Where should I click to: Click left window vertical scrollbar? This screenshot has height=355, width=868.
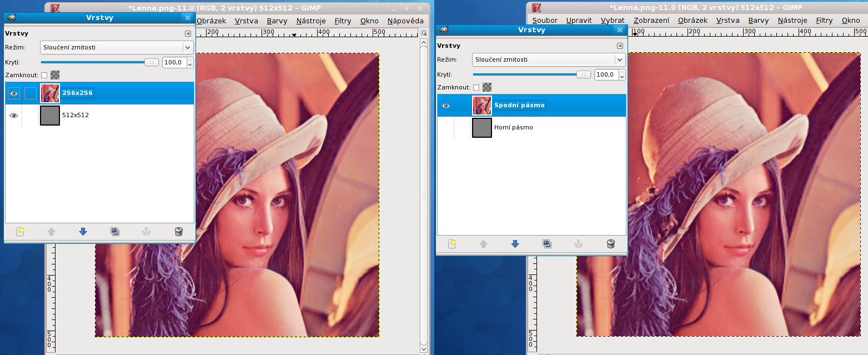coord(424,194)
